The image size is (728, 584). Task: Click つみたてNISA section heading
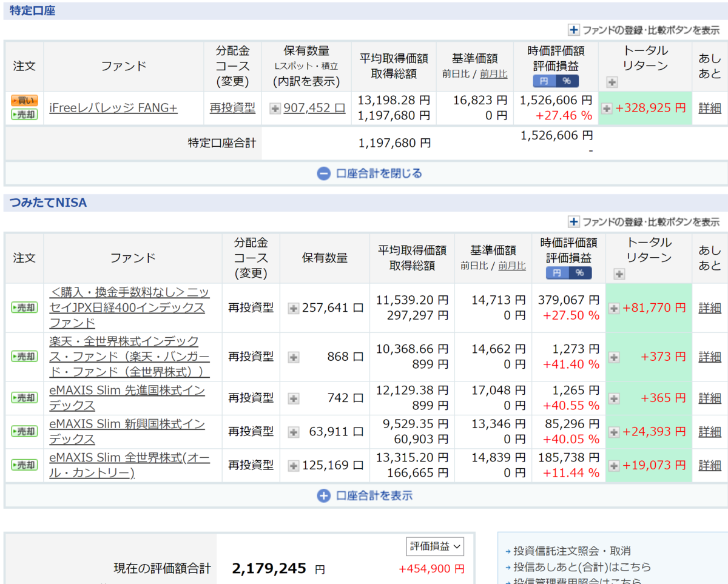(x=49, y=203)
